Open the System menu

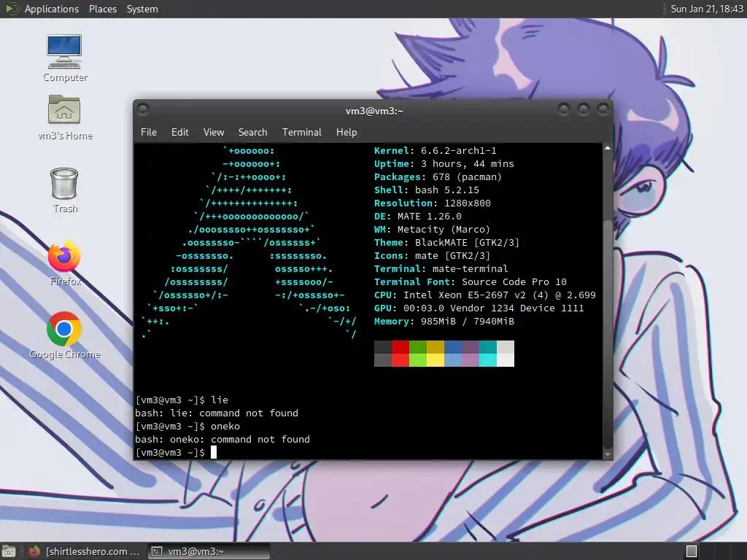pyautogui.click(x=142, y=9)
